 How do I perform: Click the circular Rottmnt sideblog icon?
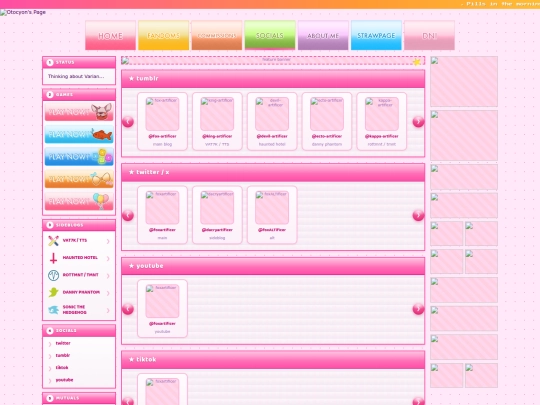coord(53,275)
